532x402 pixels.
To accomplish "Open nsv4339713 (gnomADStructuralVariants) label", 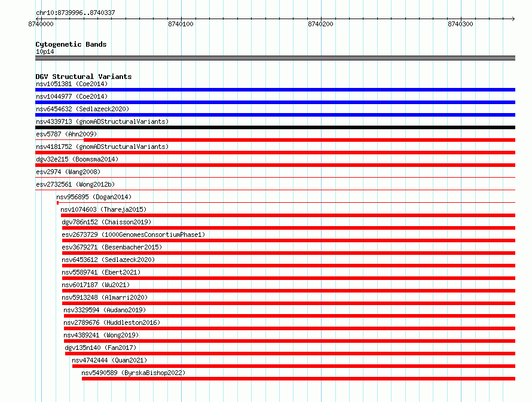I will coord(102,121).
